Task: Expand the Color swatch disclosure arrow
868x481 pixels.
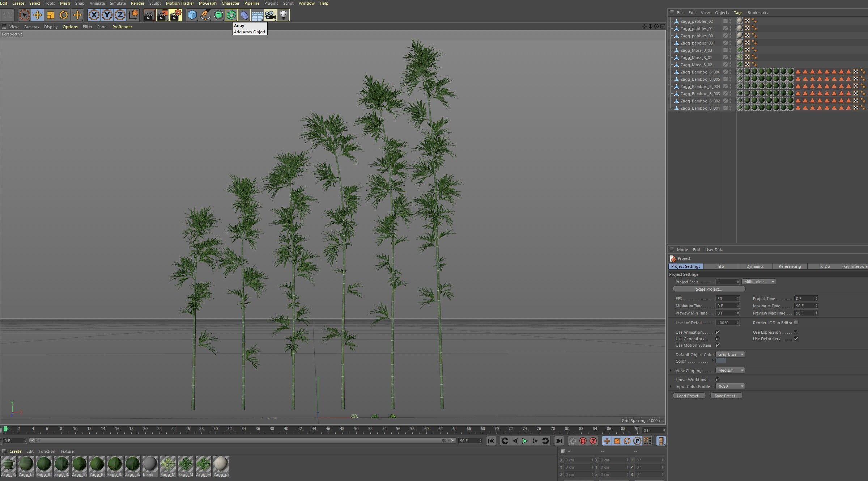Action: coord(713,360)
